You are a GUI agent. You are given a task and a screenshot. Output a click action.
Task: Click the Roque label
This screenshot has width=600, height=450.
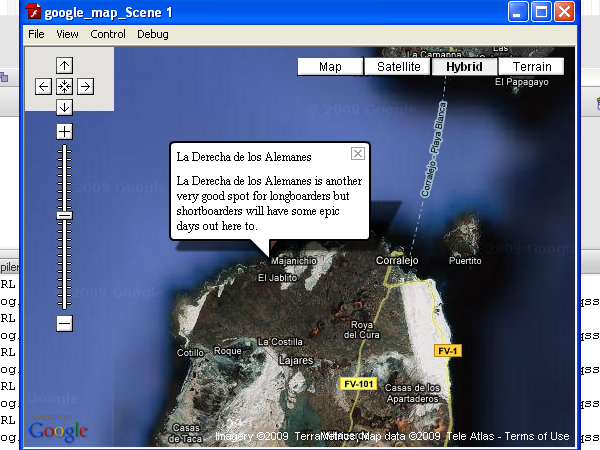coord(228,351)
